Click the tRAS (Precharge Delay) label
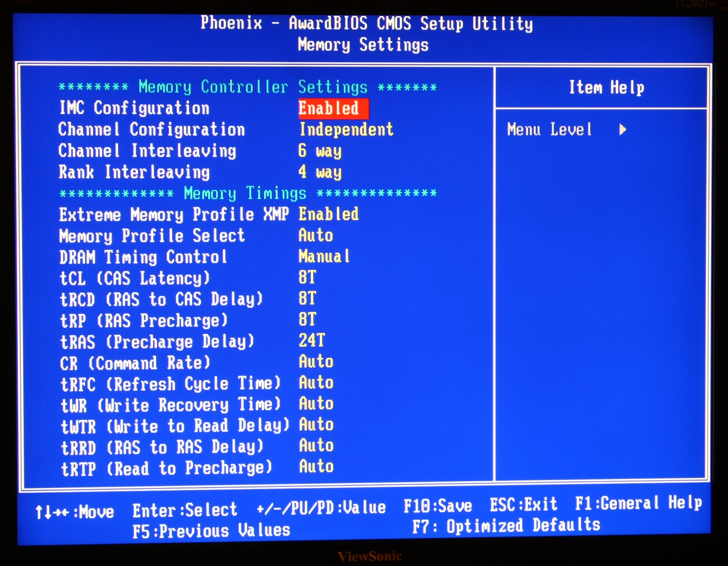The image size is (728, 566). [157, 342]
